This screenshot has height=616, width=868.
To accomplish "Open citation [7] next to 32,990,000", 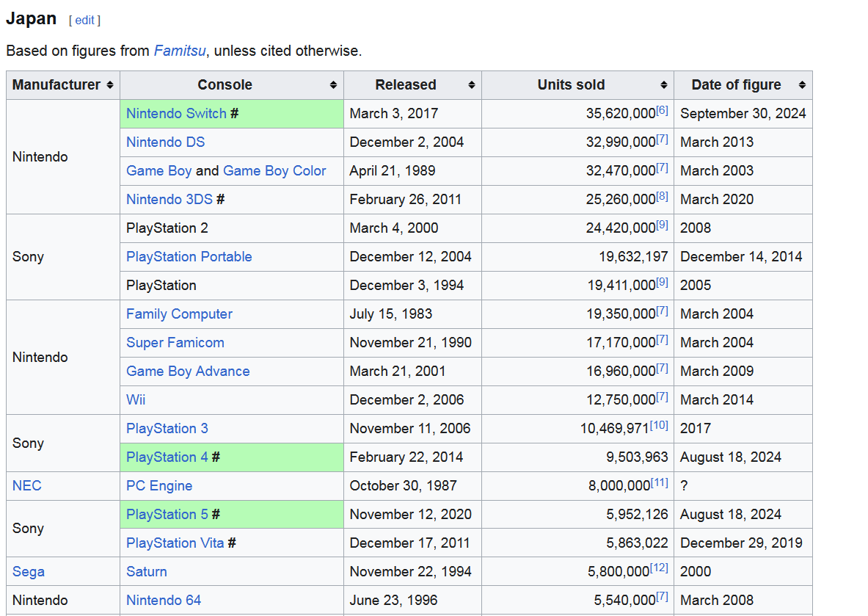I will click(x=662, y=139).
